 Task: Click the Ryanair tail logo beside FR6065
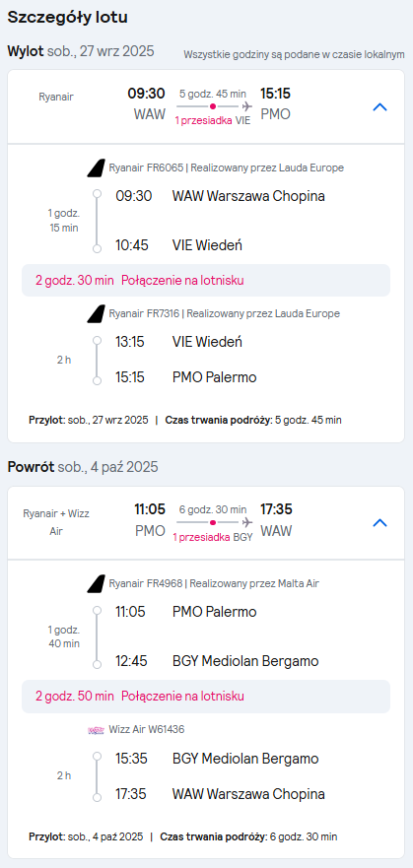tap(97, 167)
